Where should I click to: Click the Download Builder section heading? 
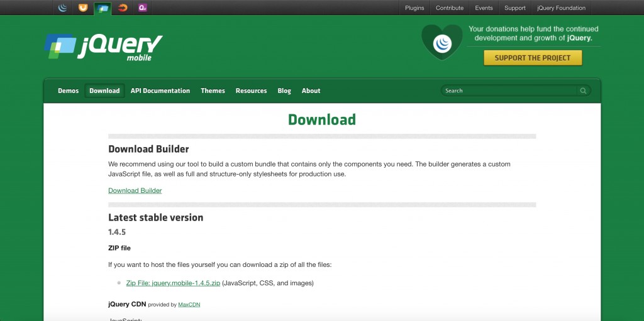tap(148, 149)
